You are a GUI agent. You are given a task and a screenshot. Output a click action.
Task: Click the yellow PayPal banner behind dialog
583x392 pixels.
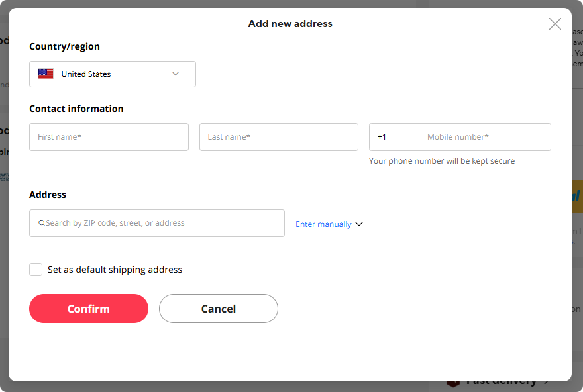576,197
